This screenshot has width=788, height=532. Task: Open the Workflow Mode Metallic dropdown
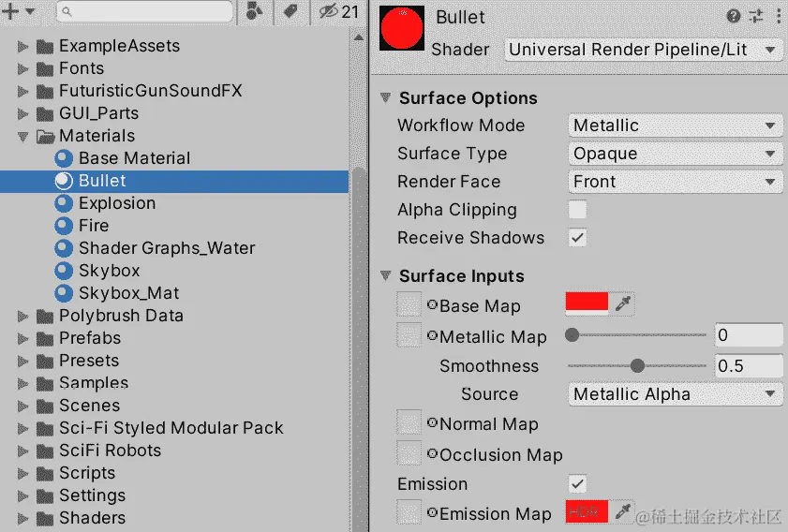[675, 126]
